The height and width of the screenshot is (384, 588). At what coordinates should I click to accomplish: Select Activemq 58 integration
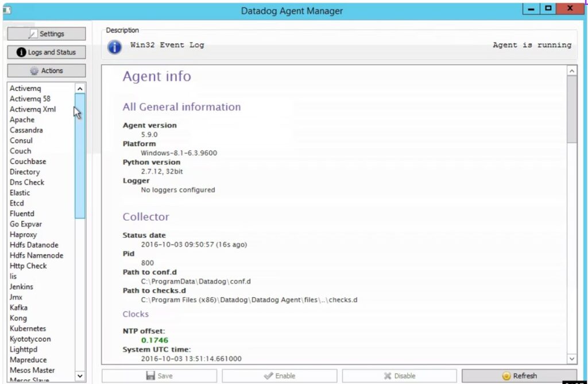30,99
